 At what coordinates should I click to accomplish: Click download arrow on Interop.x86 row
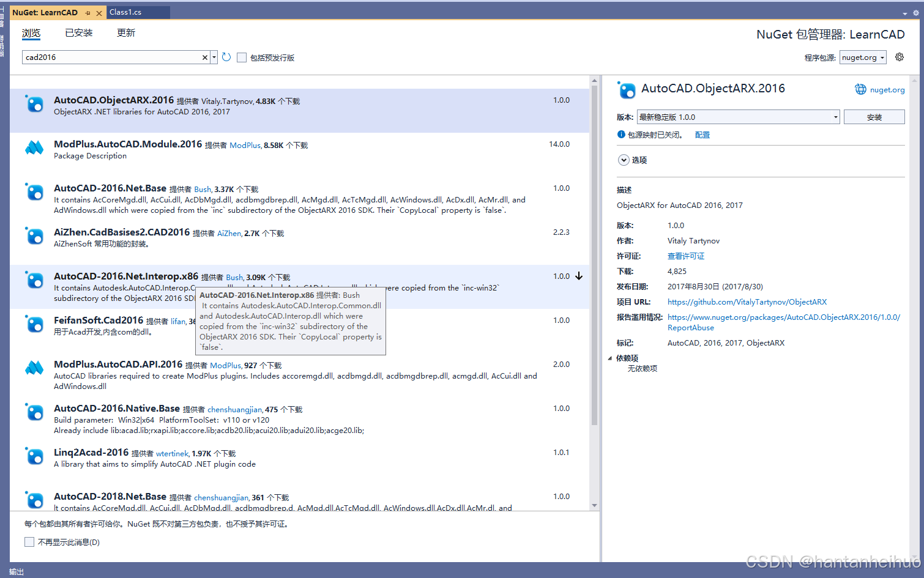579,276
